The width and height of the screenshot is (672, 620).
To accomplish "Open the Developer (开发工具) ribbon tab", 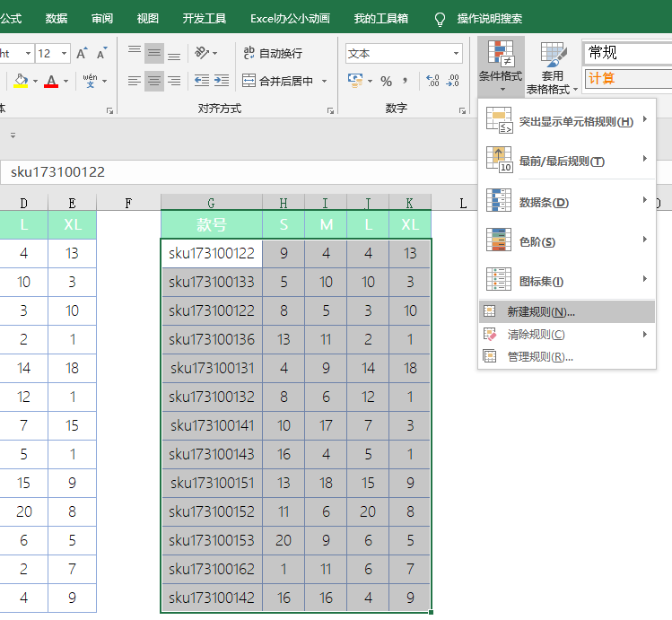I will pos(204,18).
